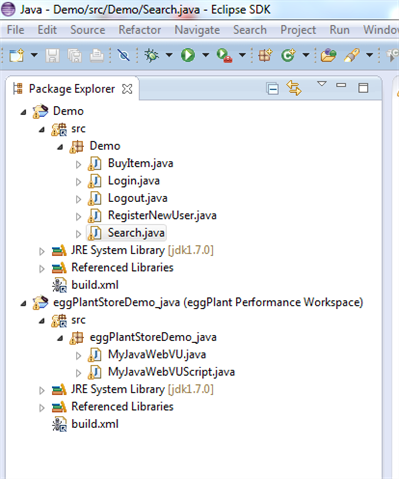Click the Debug bug icon
Screen dimensions: 399x479
[152, 55]
